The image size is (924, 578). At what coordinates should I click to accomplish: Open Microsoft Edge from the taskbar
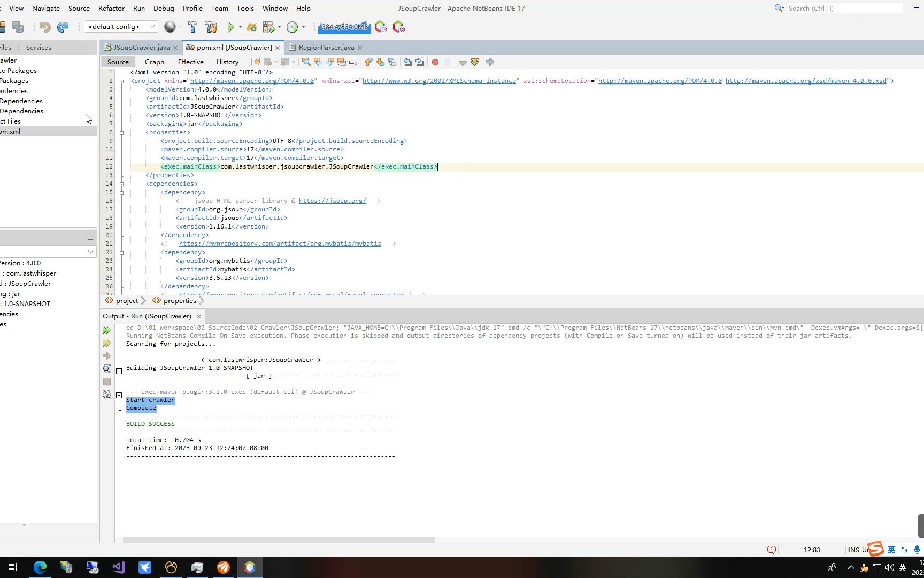[x=40, y=567]
